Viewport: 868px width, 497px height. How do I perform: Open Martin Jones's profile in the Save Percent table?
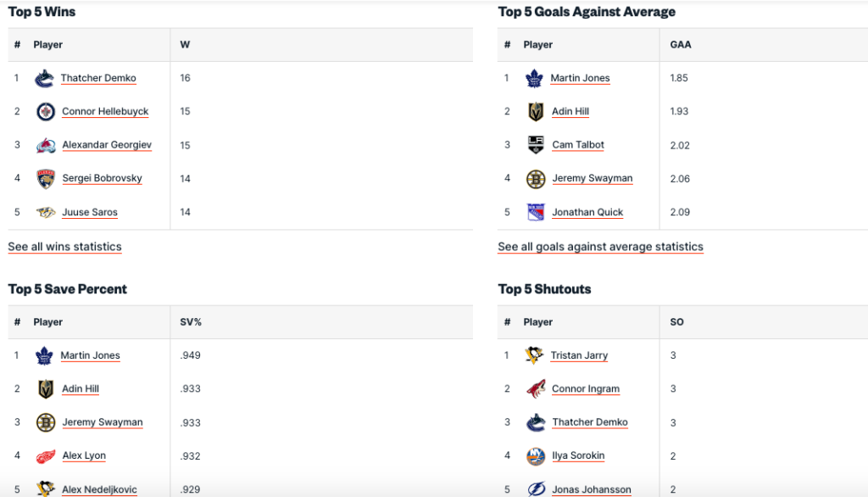(x=90, y=355)
